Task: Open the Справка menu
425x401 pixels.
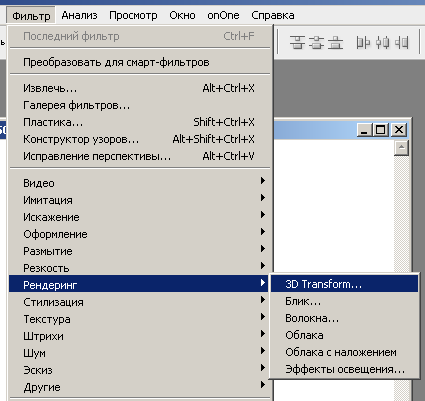Action: point(273,15)
